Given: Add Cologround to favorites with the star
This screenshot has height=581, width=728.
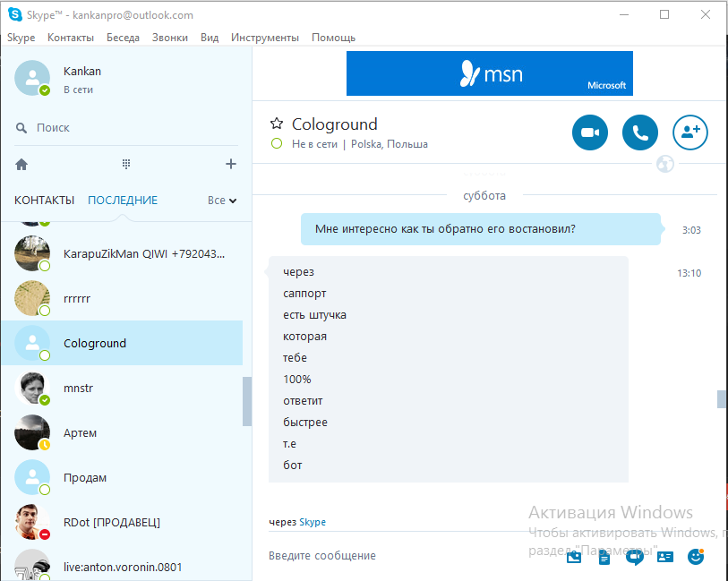Looking at the screenshot, I should [277, 124].
